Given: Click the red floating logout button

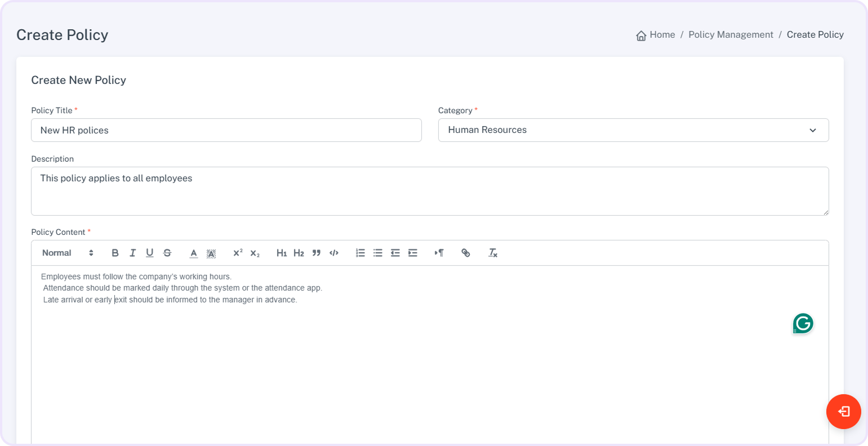Looking at the screenshot, I should (x=843, y=412).
